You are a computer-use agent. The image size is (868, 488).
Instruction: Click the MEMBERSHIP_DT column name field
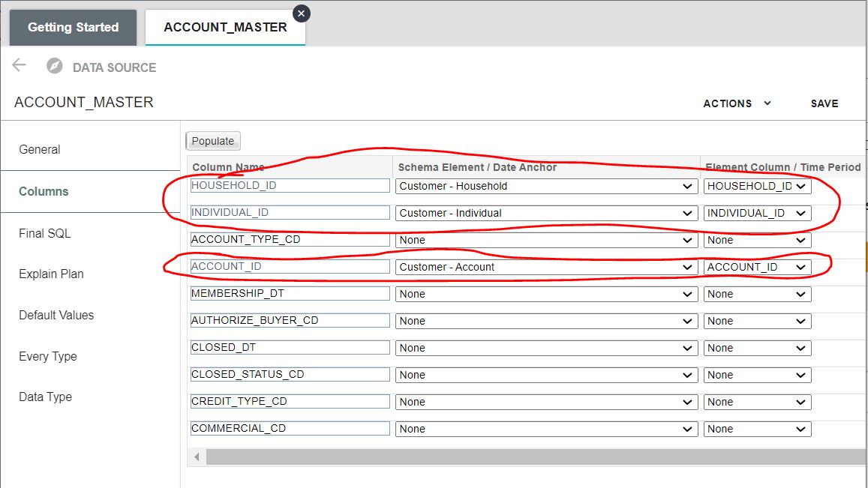[290, 294]
